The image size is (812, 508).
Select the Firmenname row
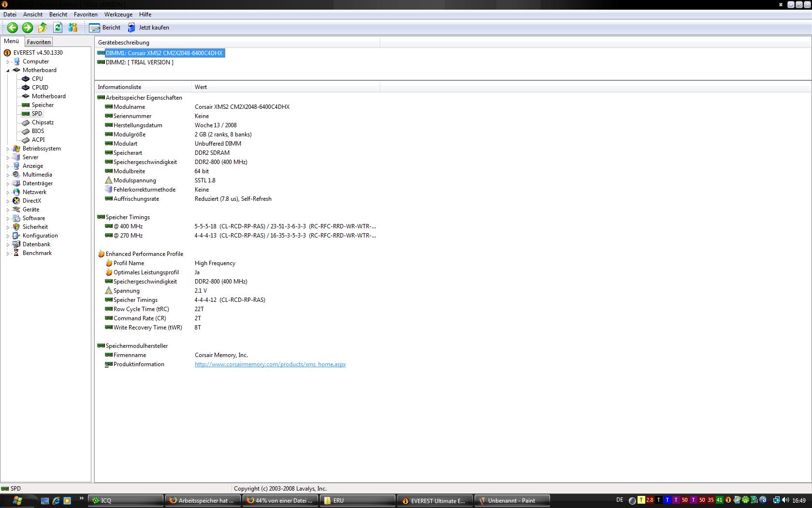[237, 355]
